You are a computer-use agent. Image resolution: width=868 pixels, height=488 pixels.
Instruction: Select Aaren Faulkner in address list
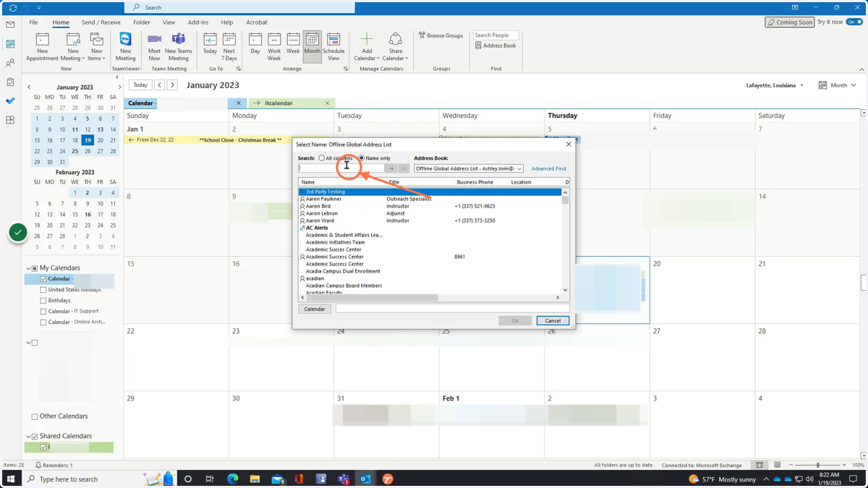[x=323, y=199]
